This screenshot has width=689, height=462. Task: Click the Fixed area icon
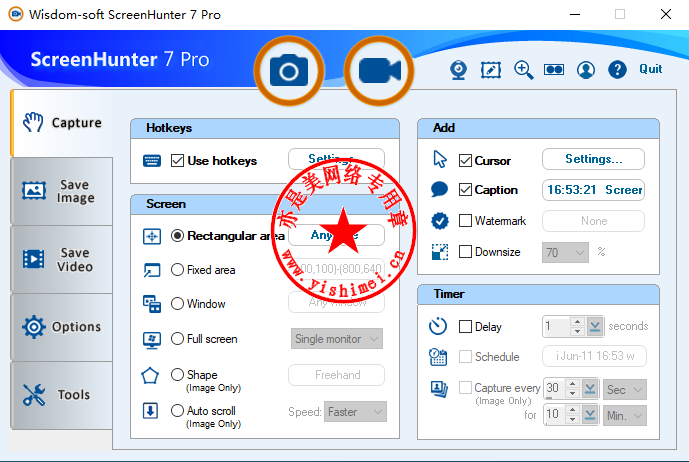point(152,270)
